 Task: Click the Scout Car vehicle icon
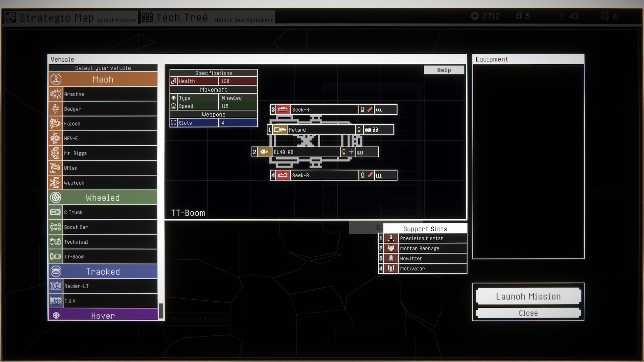[56, 227]
